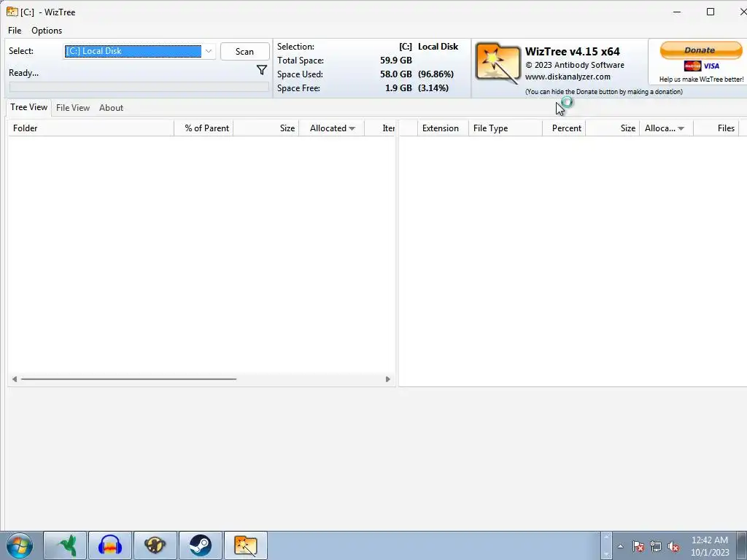Image resolution: width=747 pixels, height=560 pixels.
Task: Click the File Type column header
Action: [506, 128]
